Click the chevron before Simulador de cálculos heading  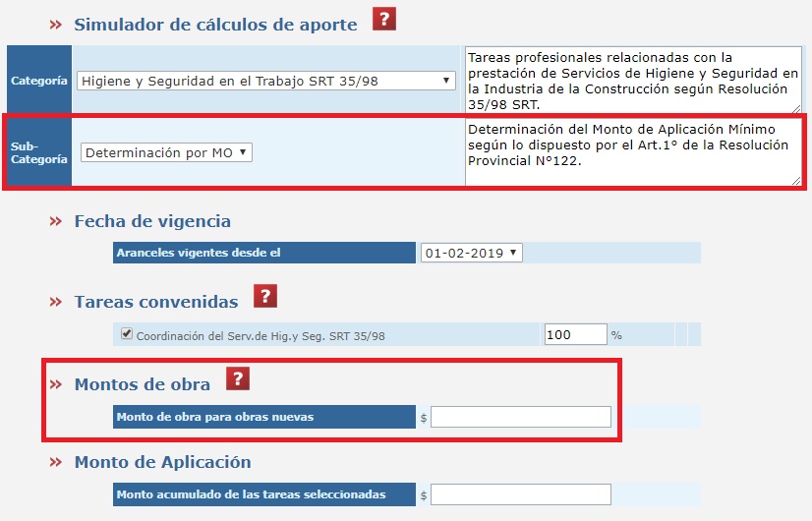point(56,26)
